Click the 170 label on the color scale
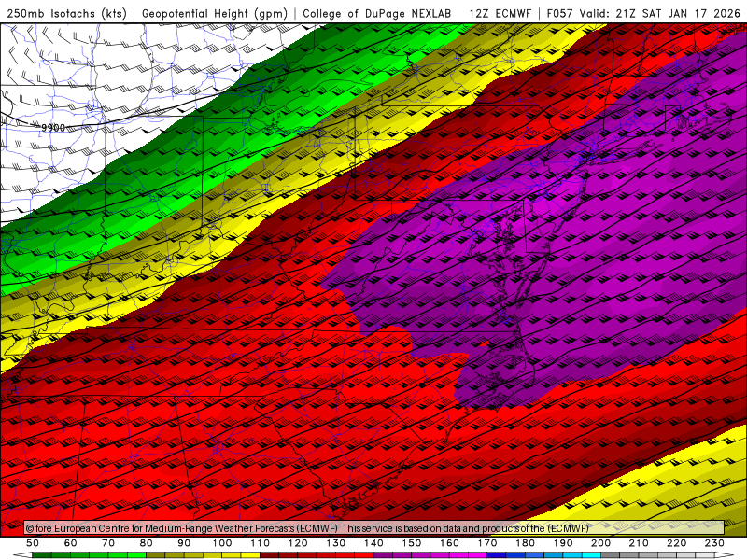747x560 pixels. [x=487, y=543]
